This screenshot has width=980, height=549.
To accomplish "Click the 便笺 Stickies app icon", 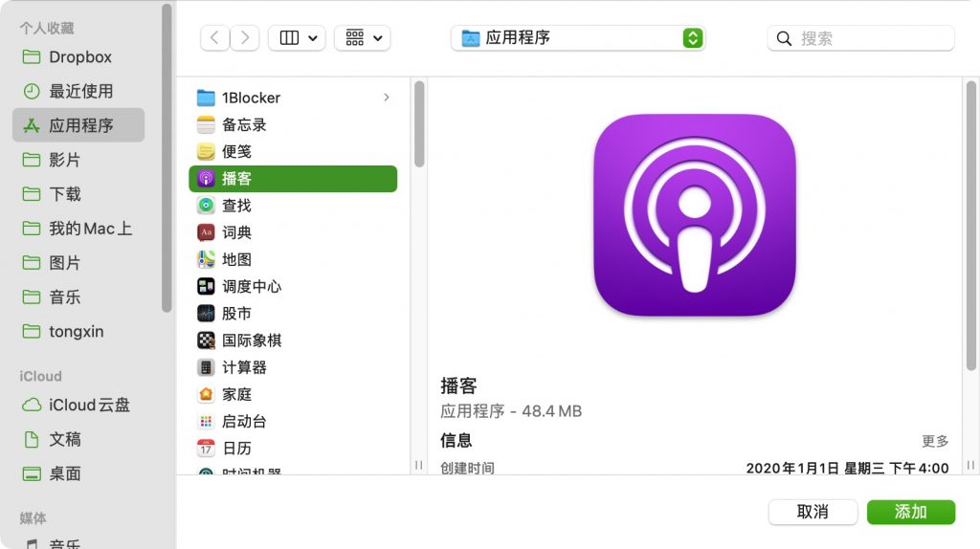I will 206,152.
